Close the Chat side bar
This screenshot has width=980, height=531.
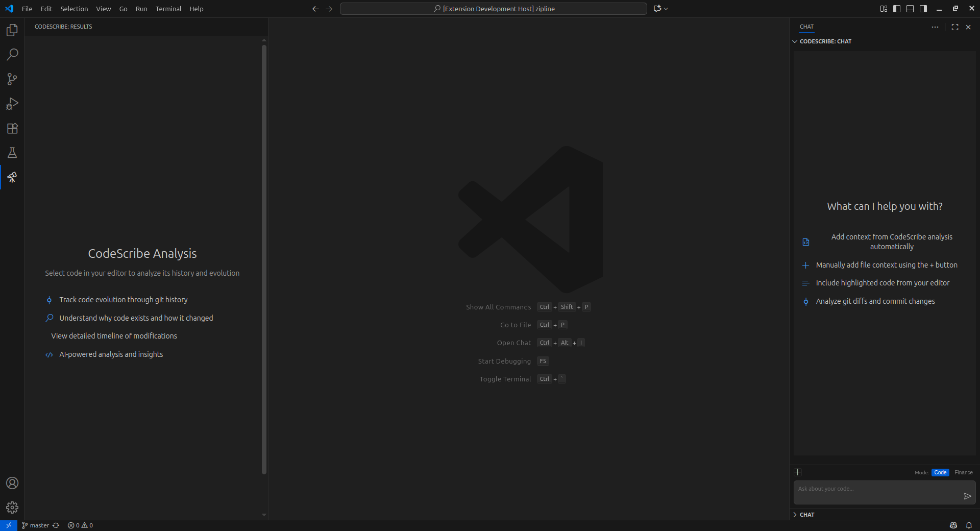tap(968, 27)
